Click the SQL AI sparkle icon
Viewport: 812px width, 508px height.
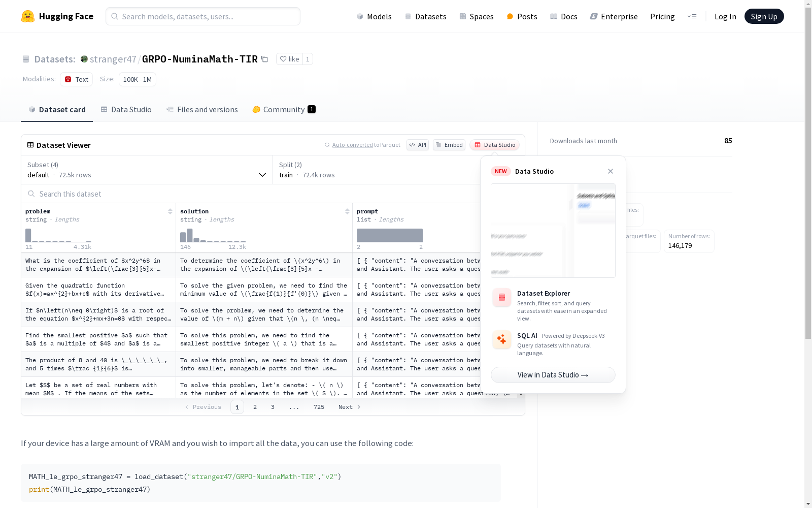pos(502,339)
